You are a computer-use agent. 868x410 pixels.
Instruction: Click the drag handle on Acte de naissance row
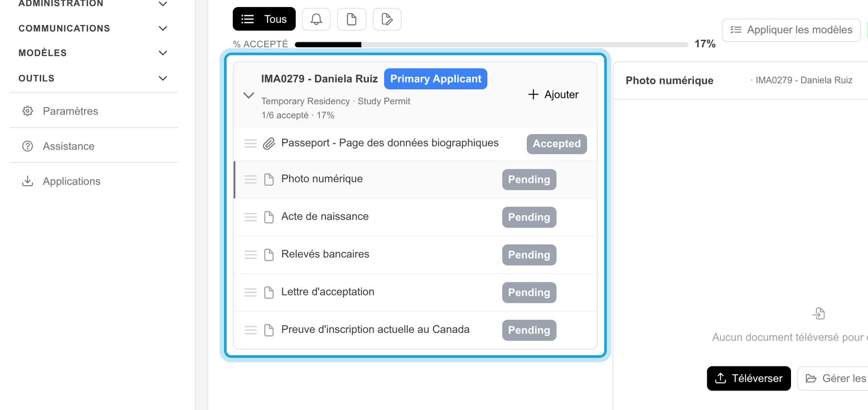click(251, 217)
